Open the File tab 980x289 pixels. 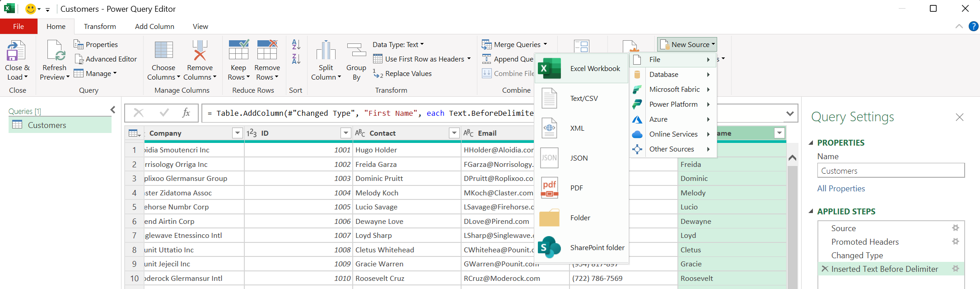click(x=19, y=26)
